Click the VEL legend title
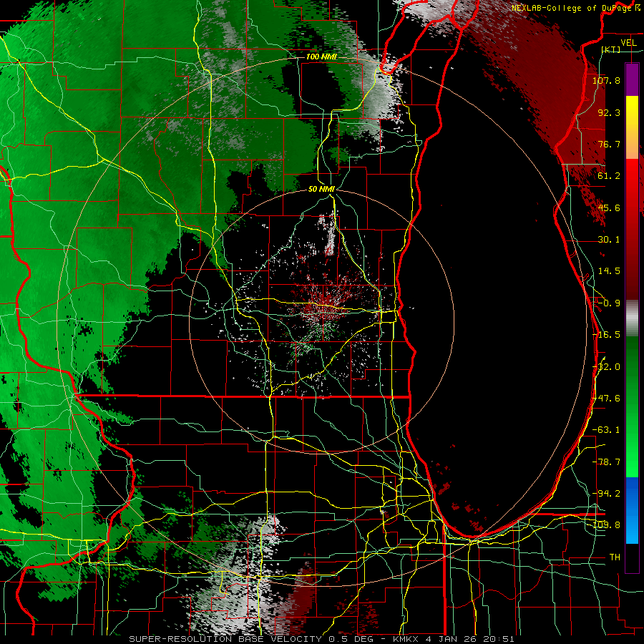This screenshot has width=644, height=644. pyautogui.click(x=628, y=43)
